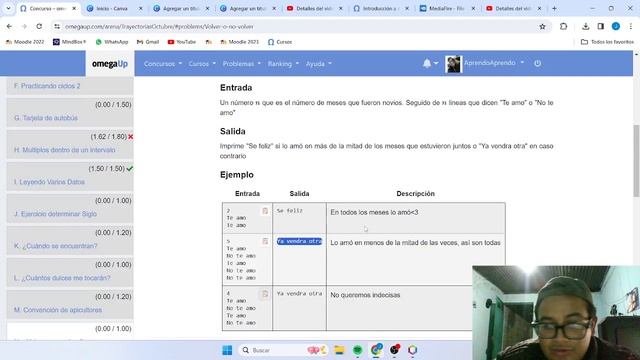Open problem L. ¿Cuántos dulces me tocarán?
This screenshot has width=640, height=360.
(x=62, y=278)
